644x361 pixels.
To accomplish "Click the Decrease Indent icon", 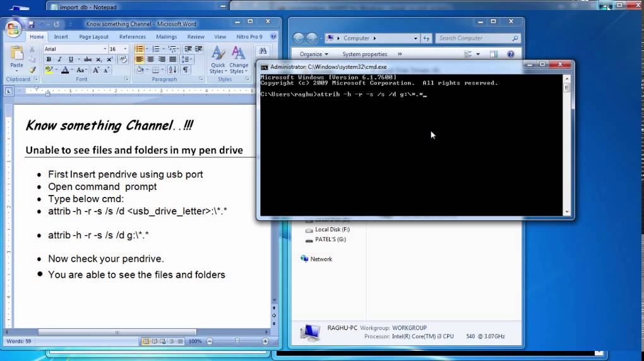I will click(188, 49).
